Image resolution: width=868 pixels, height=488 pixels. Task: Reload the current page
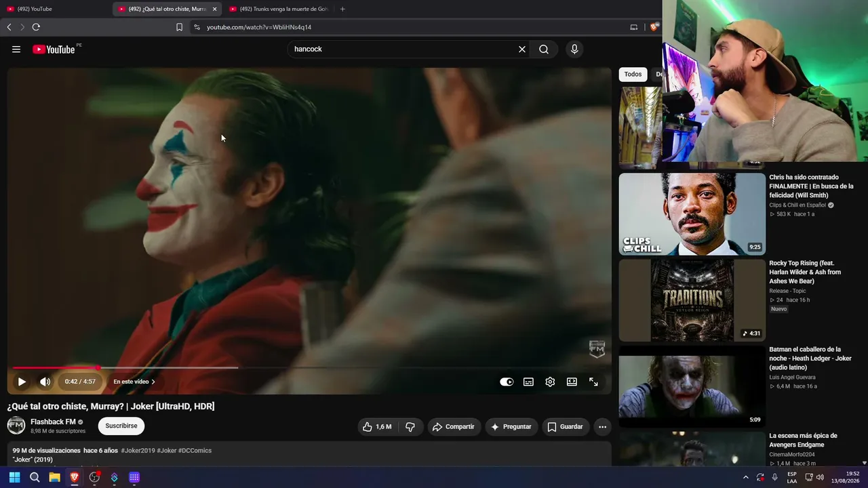point(36,27)
